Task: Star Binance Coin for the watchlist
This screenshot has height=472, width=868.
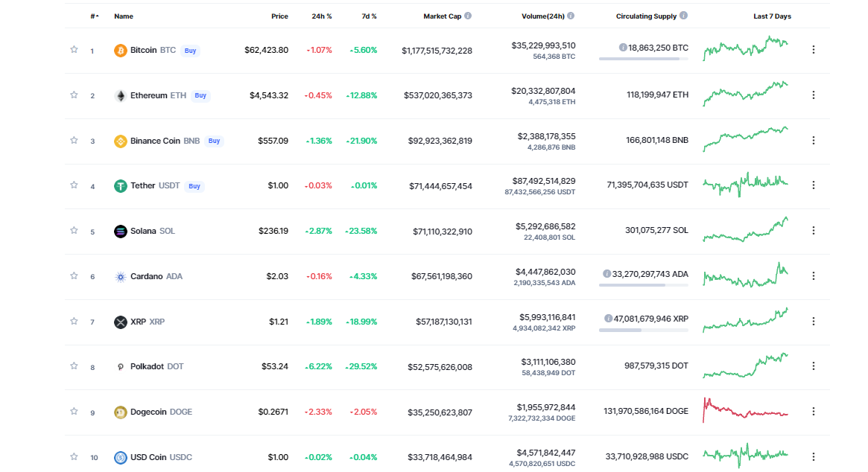Action: (74, 140)
